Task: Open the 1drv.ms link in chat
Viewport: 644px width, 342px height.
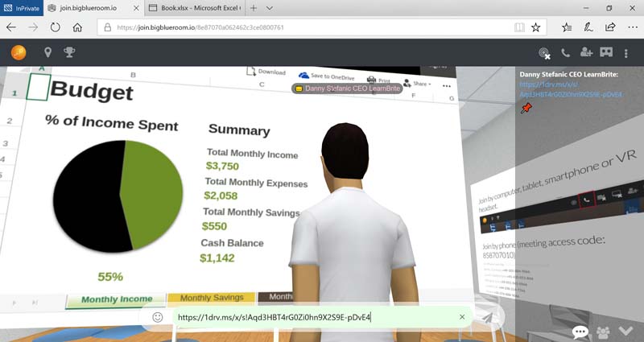Action: coord(571,89)
